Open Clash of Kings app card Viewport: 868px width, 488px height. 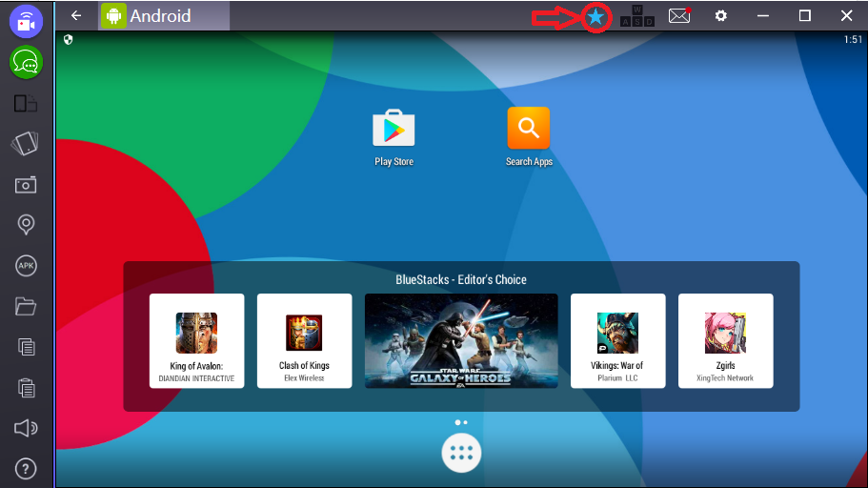(x=305, y=340)
